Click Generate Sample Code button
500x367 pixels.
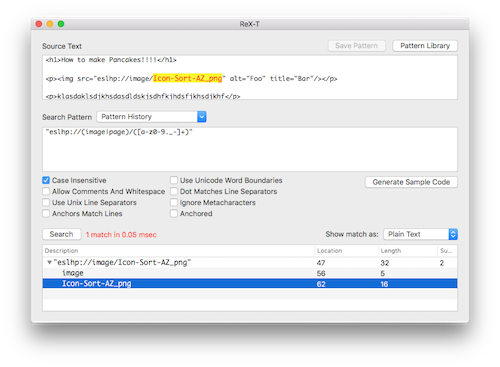tap(411, 182)
